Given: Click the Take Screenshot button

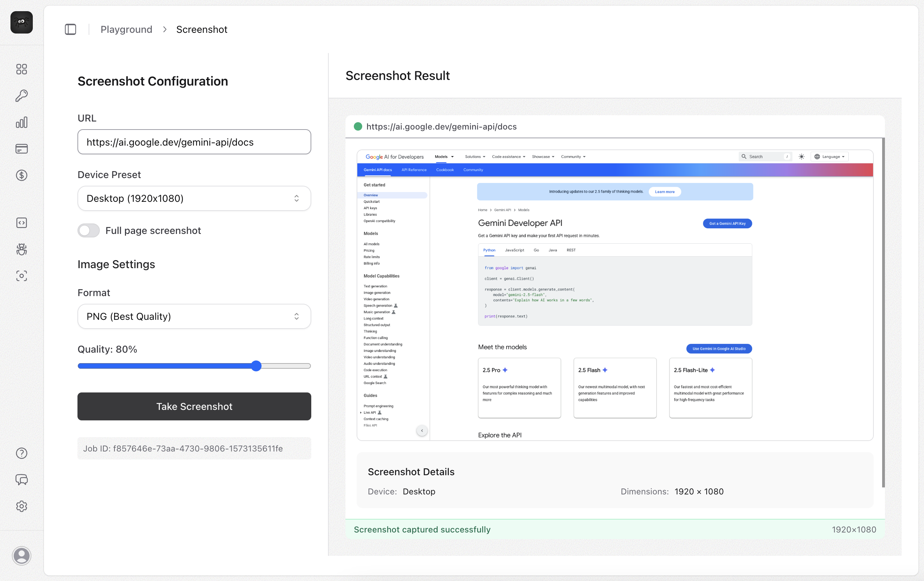Looking at the screenshot, I should (x=194, y=406).
